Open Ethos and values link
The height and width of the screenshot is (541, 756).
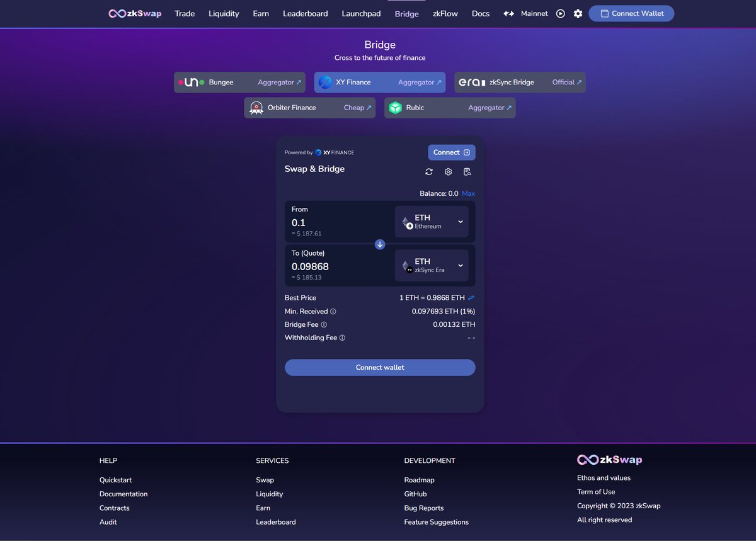click(x=604, y=478)
